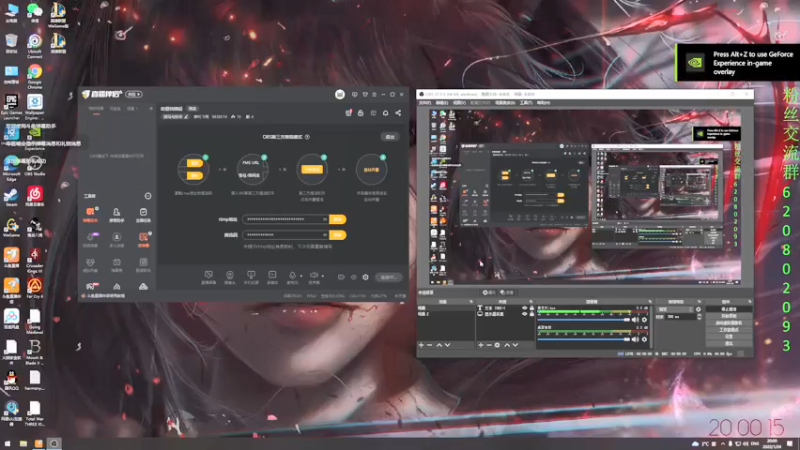Screen dimensions: 800x450
Task: Open source Properties button in OBS
Action: 489,292
